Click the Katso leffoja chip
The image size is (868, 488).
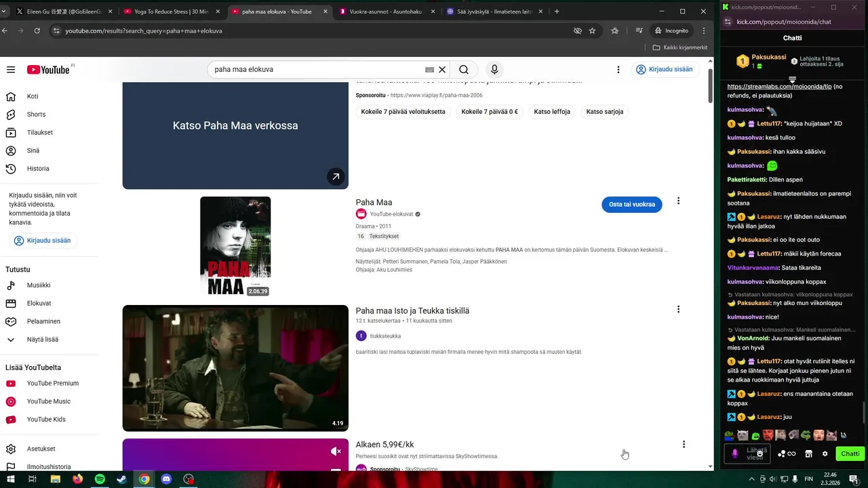[552, 112]
